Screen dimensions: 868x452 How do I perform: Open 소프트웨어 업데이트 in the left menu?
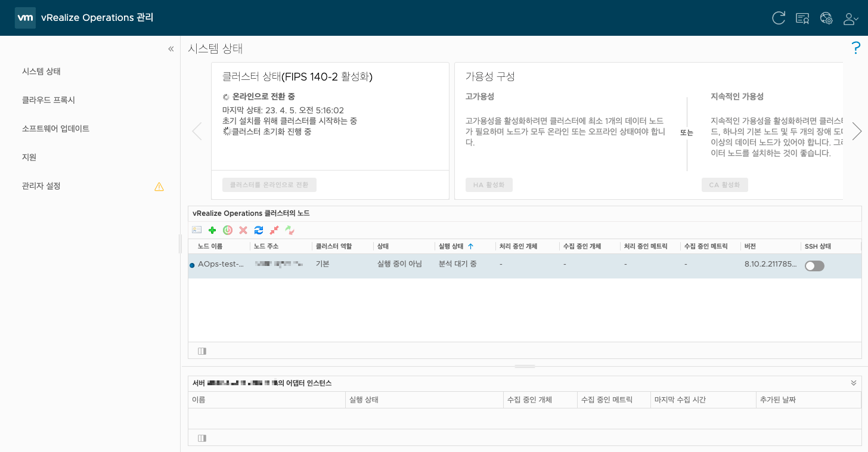click(x=55, y=129)
